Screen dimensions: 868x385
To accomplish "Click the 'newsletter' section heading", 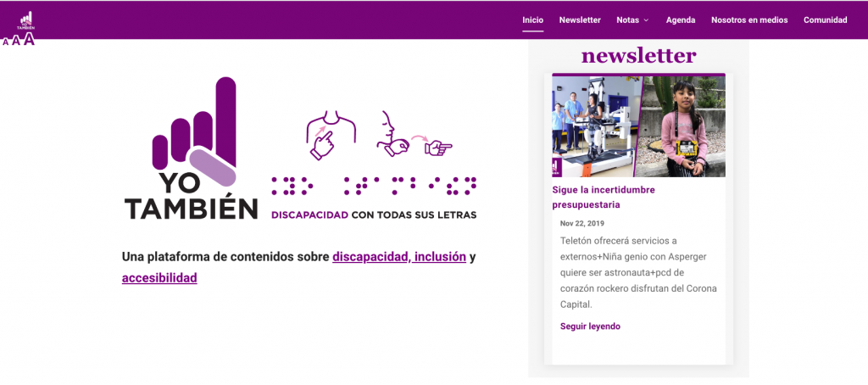I will 638,56.
